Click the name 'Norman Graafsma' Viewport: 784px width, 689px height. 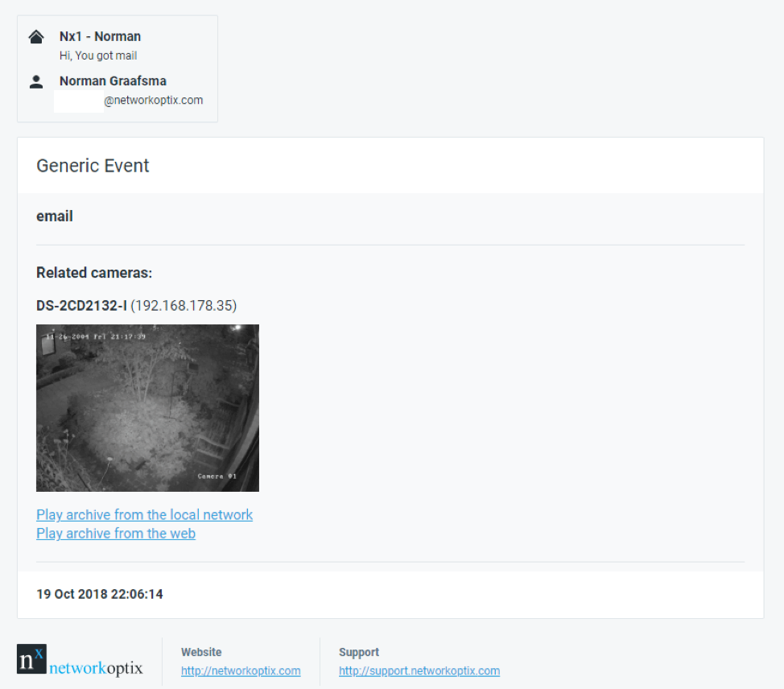point(113,81)
